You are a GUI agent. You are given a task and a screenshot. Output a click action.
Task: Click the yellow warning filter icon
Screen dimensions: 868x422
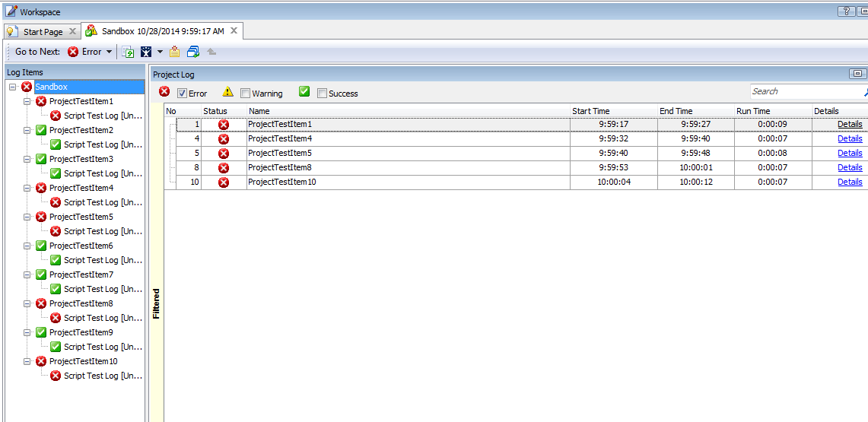[228, 92]
